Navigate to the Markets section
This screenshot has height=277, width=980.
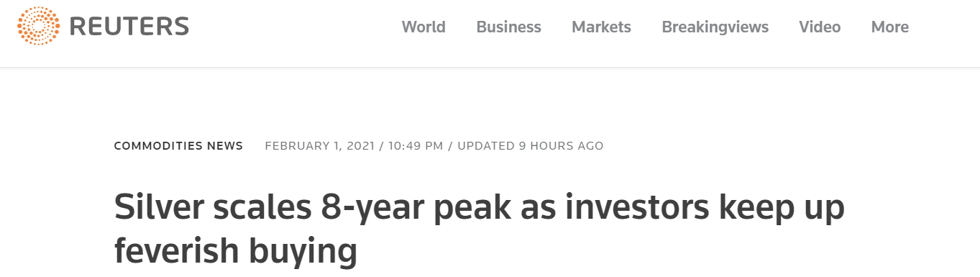(601, 27)
